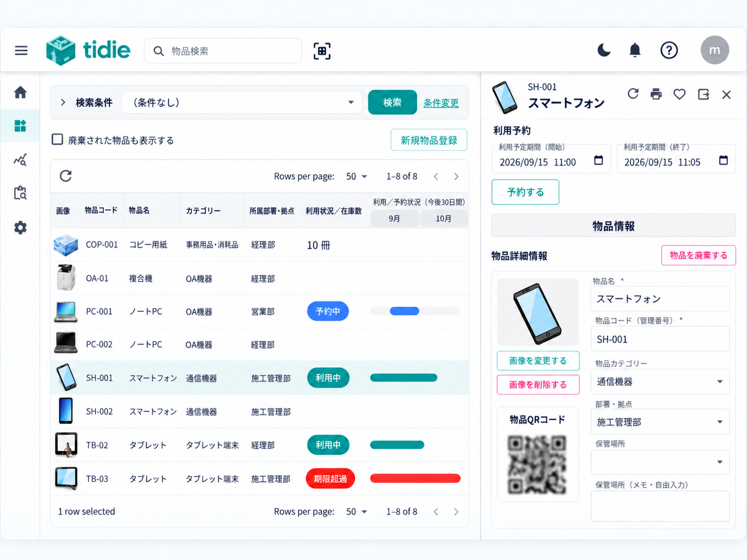Screen dimensions: 747x560
Task: Open the user avatar m menu
Action: click(714, 50)
